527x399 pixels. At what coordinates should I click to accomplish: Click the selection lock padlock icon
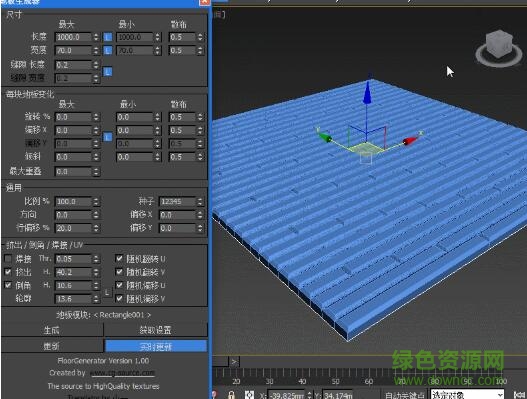[231, 395]
